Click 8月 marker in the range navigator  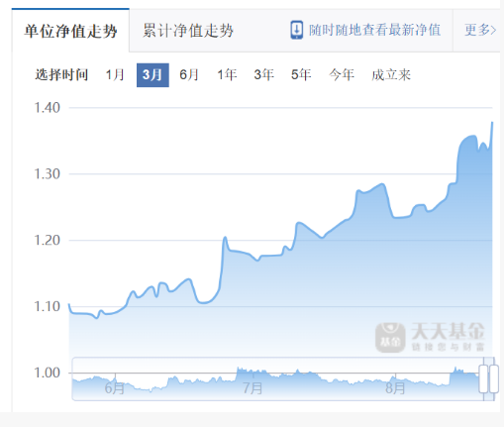pyautogui.click(x=395, y=388)
